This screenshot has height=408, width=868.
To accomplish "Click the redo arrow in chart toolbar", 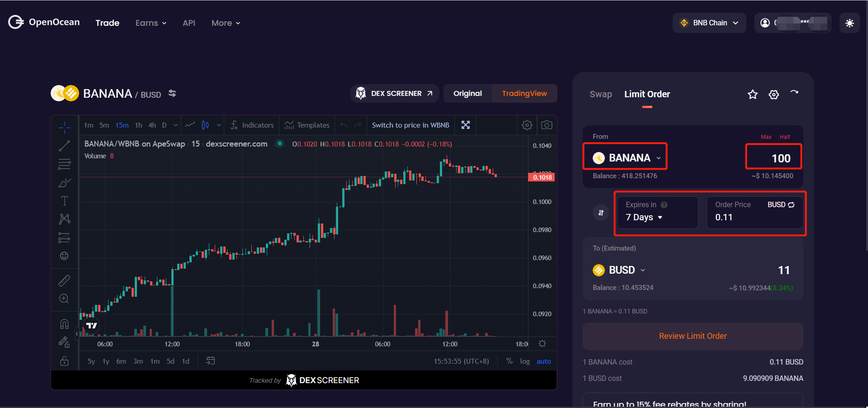I will [x=358, y=125].
